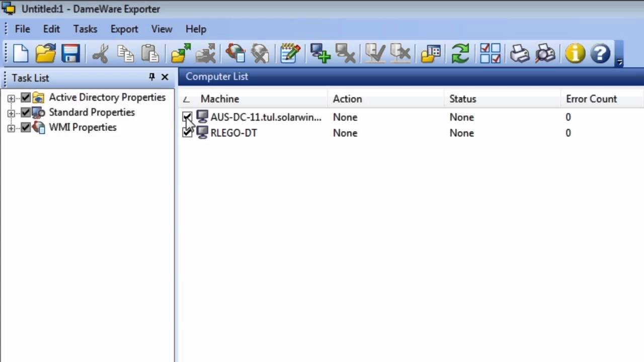Open the Edit menu
The height and width of the screenshot is (362, 644).
(x=51, y=29)
